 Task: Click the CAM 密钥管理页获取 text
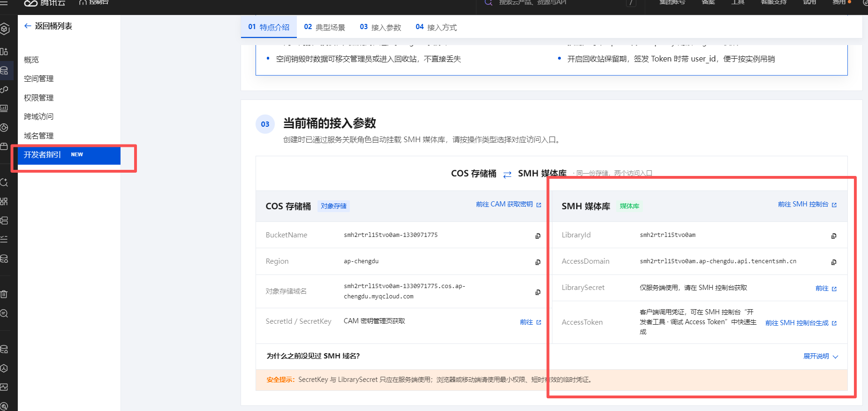374,321
